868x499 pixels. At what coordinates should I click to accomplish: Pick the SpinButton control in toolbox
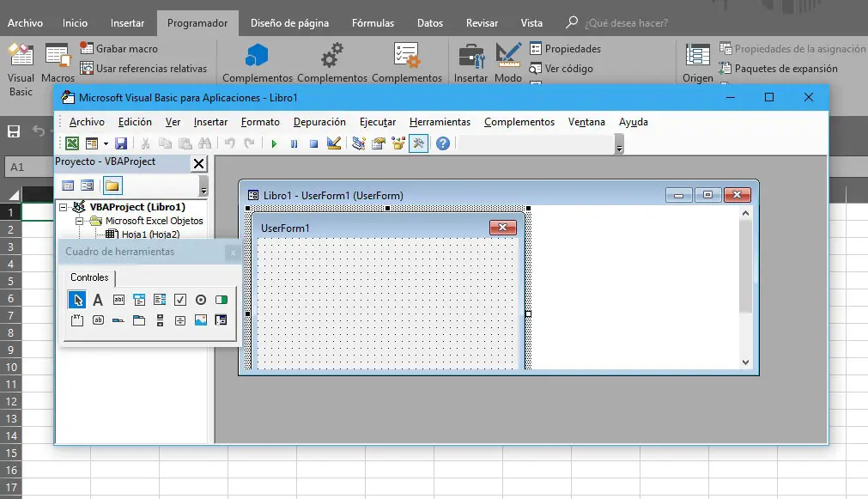[x=180, y=320]
